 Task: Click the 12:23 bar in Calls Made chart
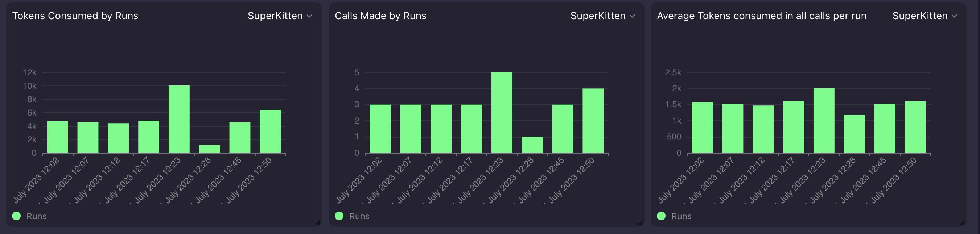502,113
